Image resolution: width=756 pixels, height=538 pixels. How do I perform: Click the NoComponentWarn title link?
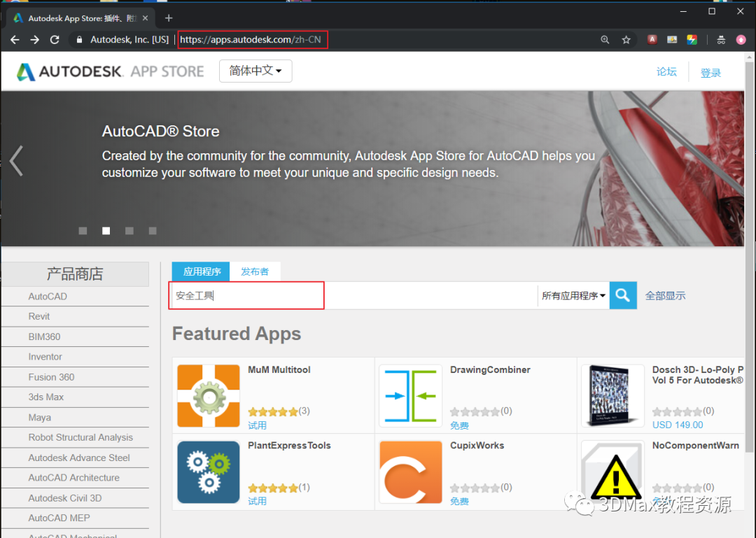(x=695, y=446)
